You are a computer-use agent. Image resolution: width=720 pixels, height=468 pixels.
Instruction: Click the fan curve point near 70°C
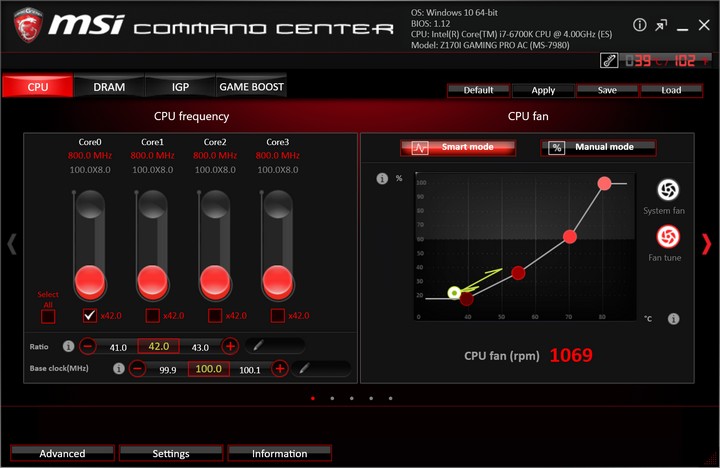tap(570, 237)
